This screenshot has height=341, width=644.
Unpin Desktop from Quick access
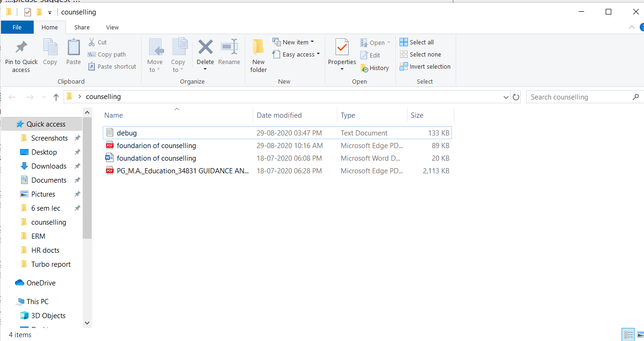click(78, 152)
